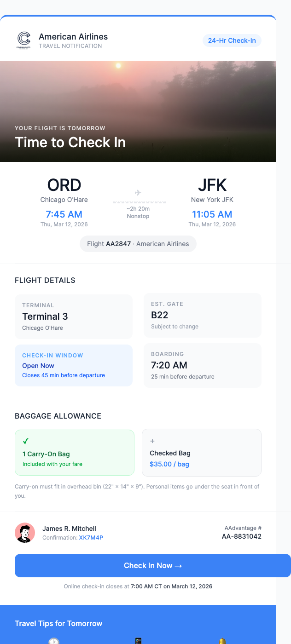Open confirmation code XK7M4P link

[91, 536]
